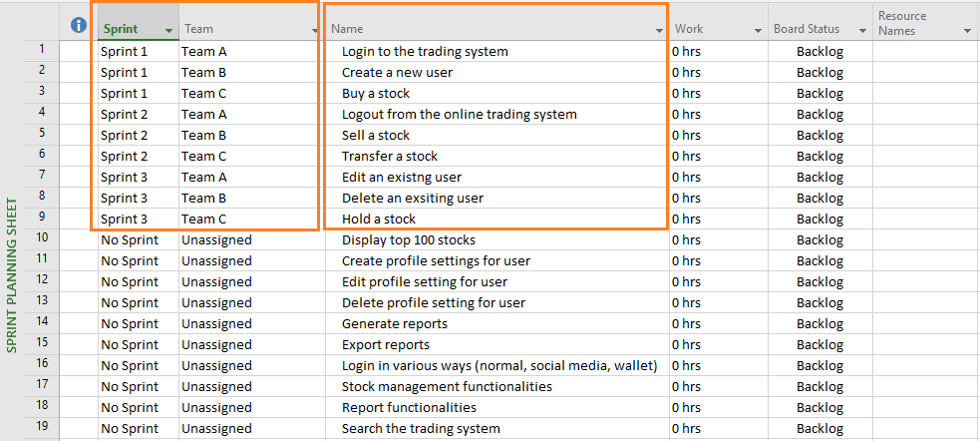
Task: Click 0 hrs cell for Report functionalities
Action: (718, 408)
